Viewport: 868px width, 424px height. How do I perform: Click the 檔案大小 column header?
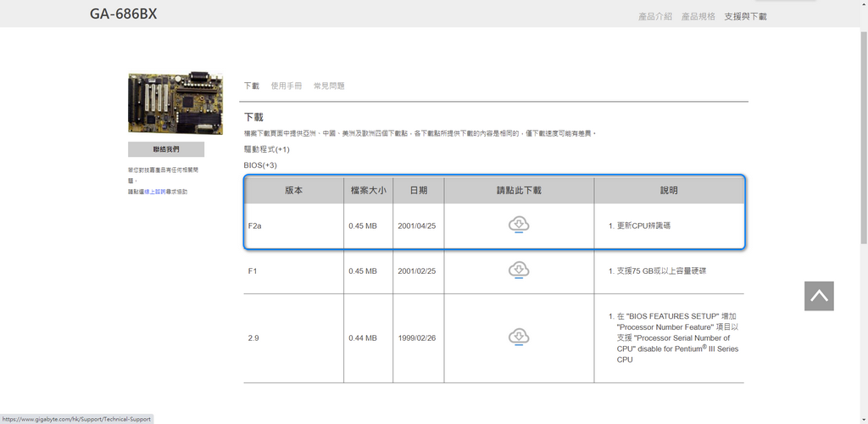point(368,191)
